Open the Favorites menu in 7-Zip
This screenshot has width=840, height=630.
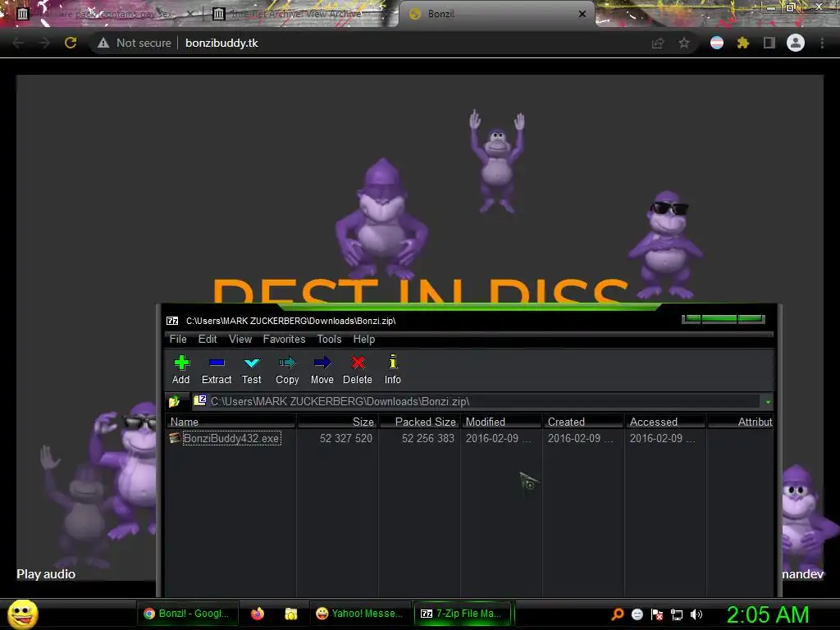coord(284,339)
